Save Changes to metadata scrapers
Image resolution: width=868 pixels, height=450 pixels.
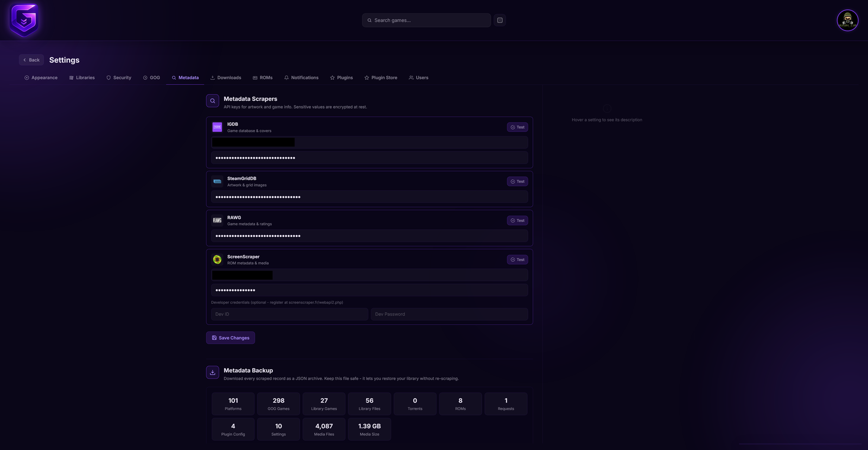coord(231,338)
